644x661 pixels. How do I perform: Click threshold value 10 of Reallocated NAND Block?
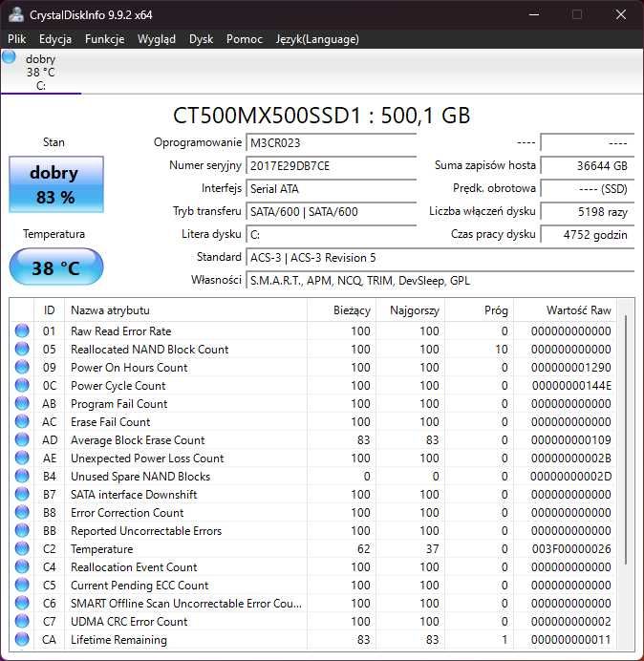click(x=502, y=350)
